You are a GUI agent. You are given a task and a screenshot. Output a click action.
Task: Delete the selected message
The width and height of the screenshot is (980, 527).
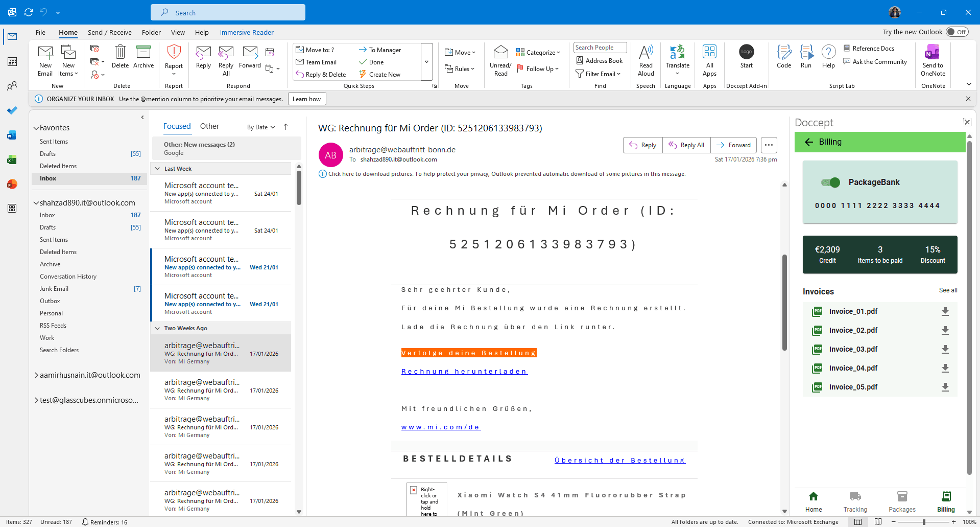tap(120, 57)
